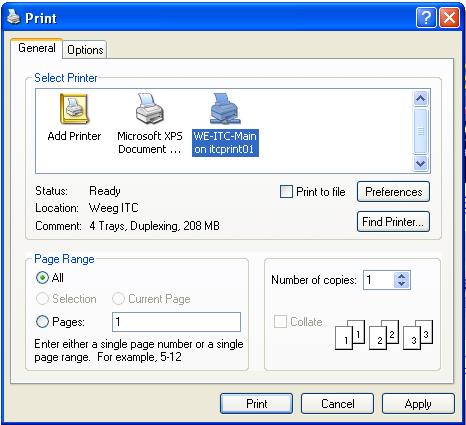Click the Print button
This screenshot has width=466, height=425.
click(256, 404)
